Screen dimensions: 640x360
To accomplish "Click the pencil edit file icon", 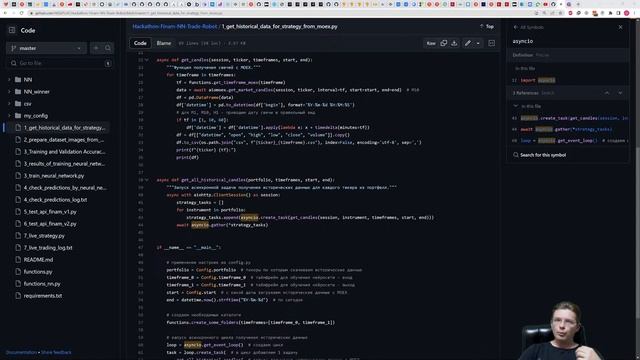I will tap(468, 43).
